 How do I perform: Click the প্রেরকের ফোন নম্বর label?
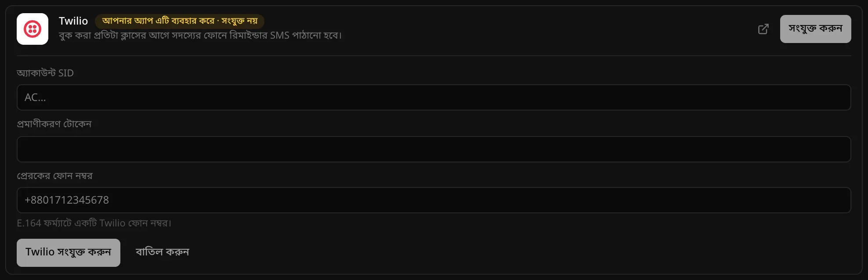[55, 176]
